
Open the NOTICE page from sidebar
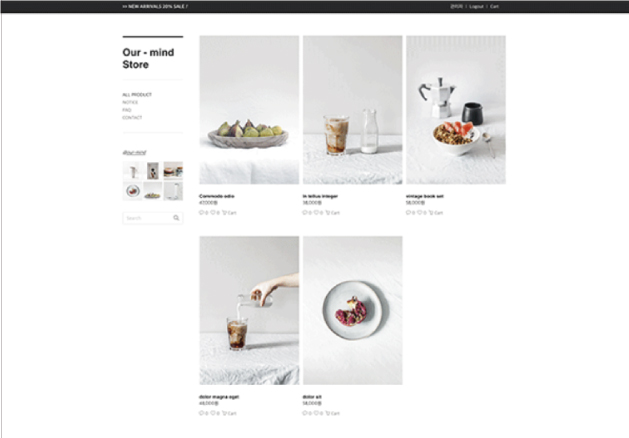coord(130,102)
